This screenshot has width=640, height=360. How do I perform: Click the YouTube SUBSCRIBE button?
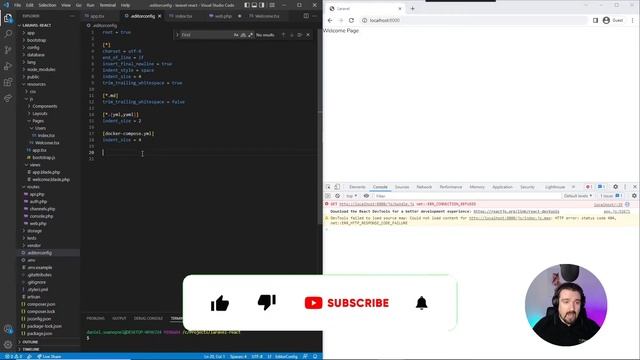click(x=347, y=303)
